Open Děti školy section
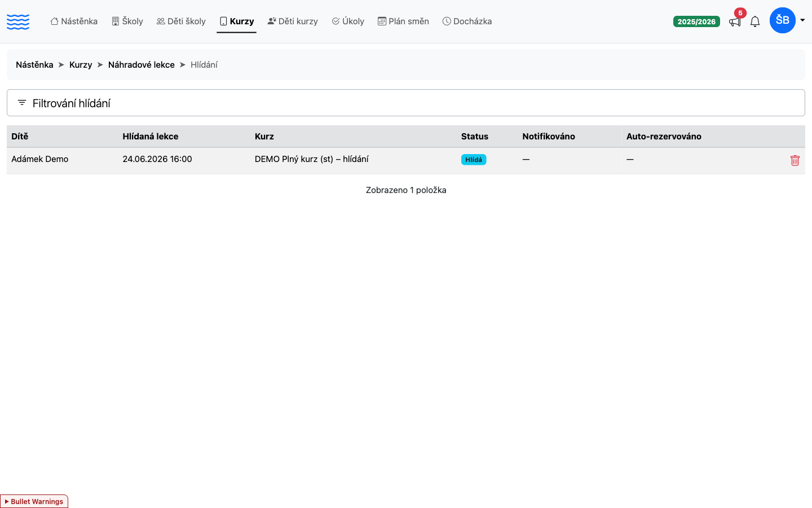The width and height of the screenshot is (812, 508). (x=181, y=21)
